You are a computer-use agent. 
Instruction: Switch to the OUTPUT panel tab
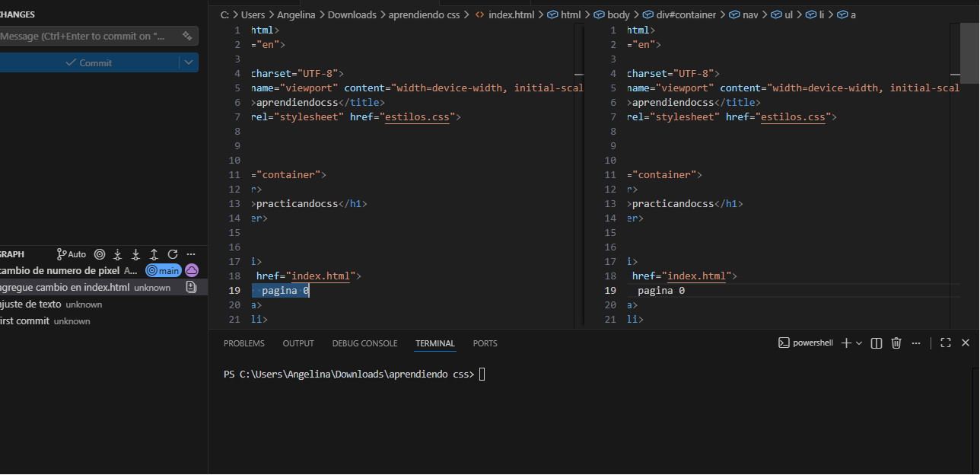coord(298,343)
